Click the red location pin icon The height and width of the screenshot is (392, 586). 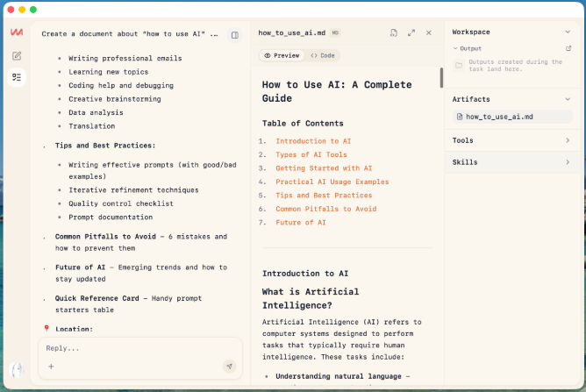(x=46, y=328)
